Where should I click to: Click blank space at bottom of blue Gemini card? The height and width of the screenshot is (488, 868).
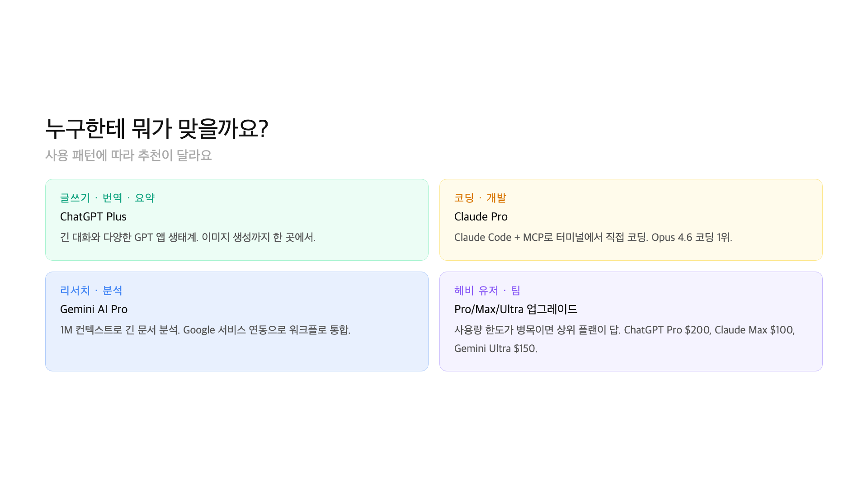tap(236, 357)
